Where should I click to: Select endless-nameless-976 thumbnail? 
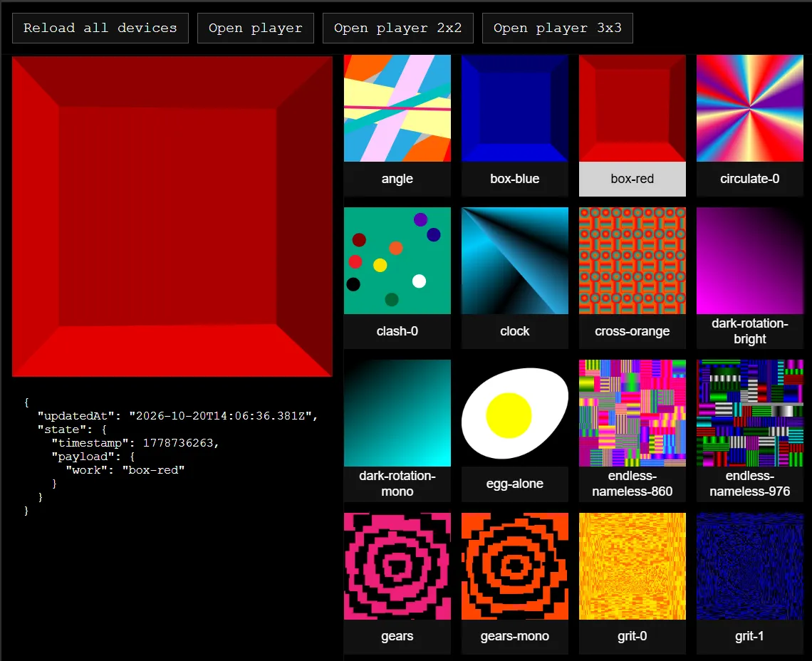click(x=750, y=413)
